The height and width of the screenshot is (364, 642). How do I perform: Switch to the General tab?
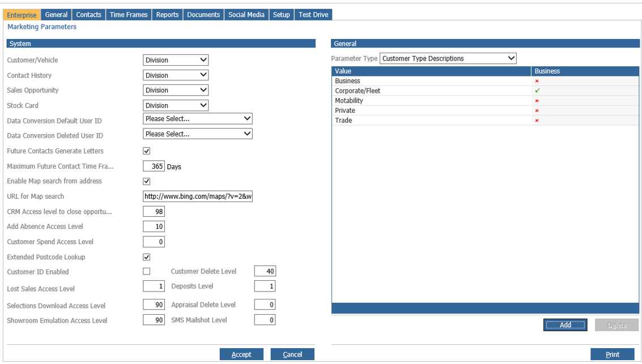coord(56,15)
